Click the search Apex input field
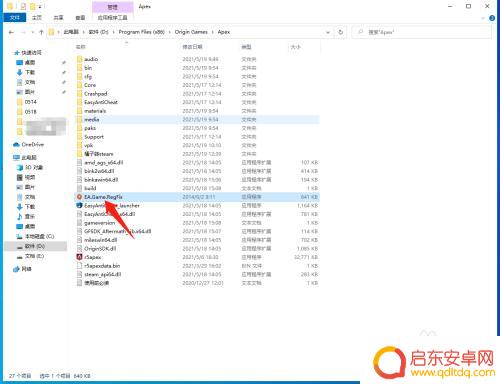The width and height of the screenshot is (500, 384). point(421,32)
